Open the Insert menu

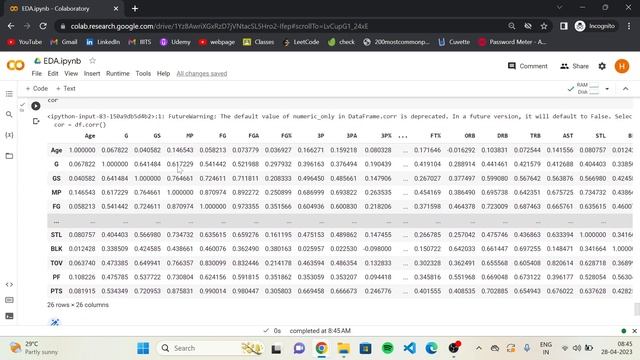(92, 73)
